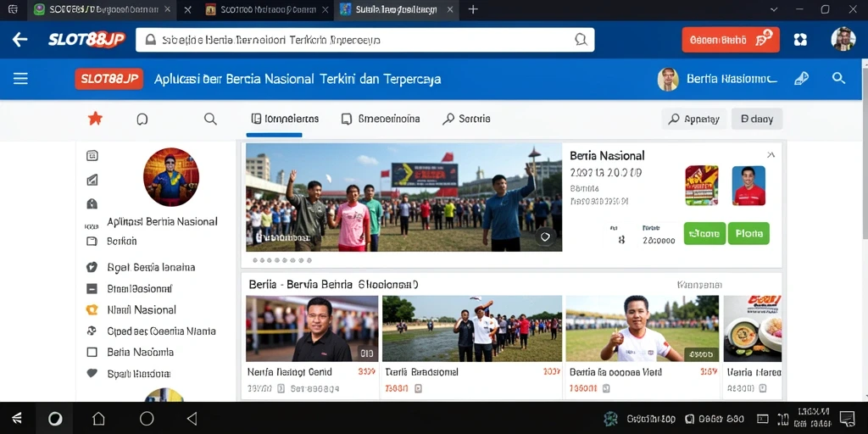Click the carousel dots under banner

coord(282,259)
